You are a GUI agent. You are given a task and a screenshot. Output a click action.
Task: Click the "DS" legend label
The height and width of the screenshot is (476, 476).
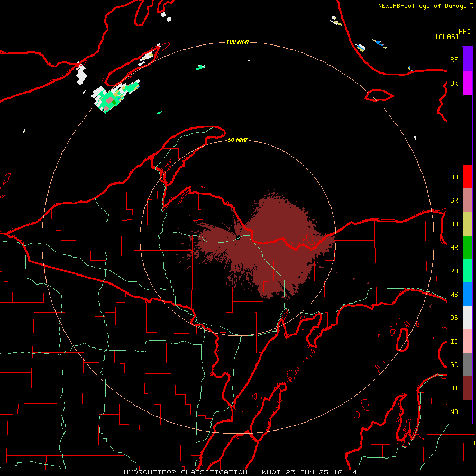point(454,318)
